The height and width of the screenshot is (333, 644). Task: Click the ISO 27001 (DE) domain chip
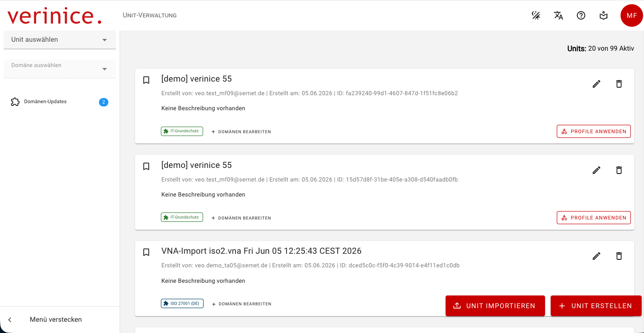(182, 303)
